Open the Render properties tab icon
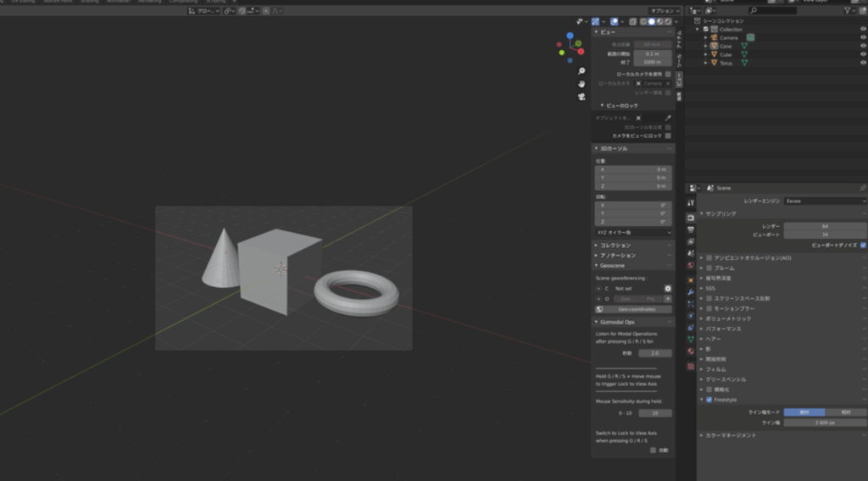 [691, 218]
